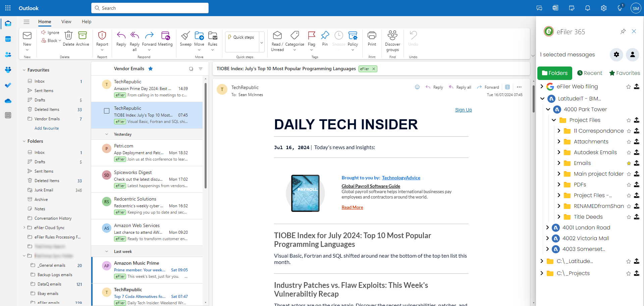
Task: Switch to the Home ribbon tab
Action: [45, 22]
